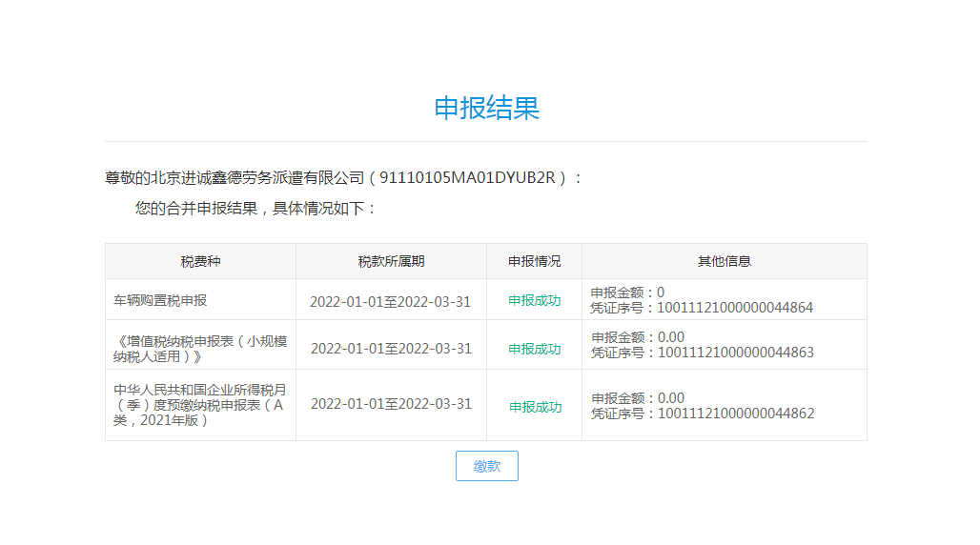Click 申报成功 status in 增值税 row
This screenshot has width=980, height=545.
535,350
